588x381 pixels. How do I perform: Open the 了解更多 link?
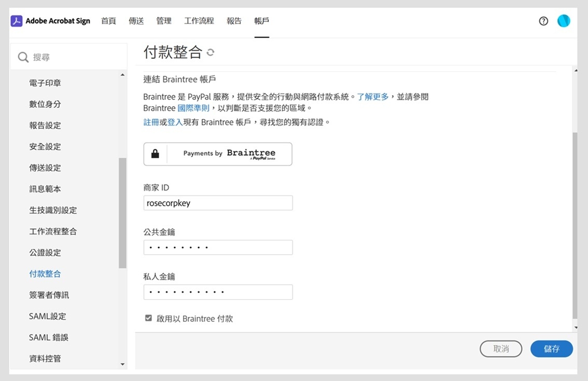372,97
